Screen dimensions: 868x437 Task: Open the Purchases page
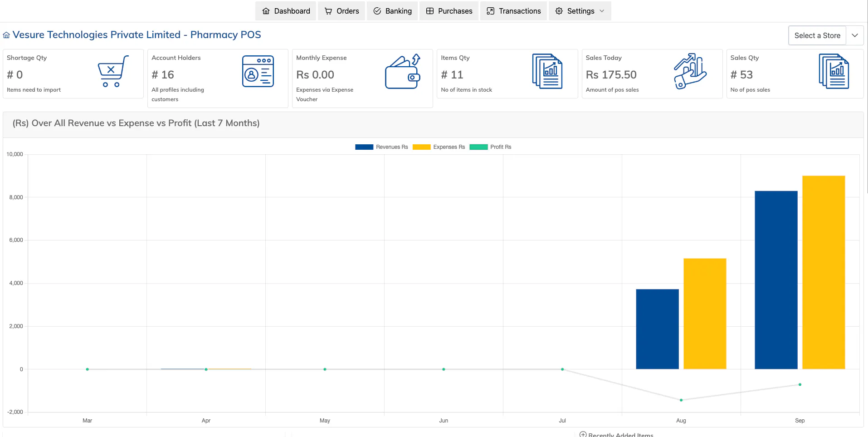click(x=449, y=11)
